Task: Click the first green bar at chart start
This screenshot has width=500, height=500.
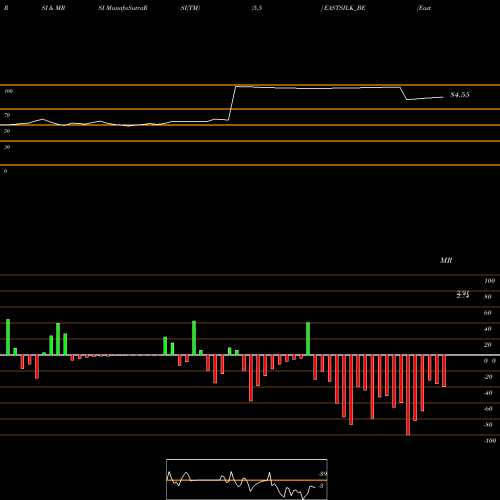Action: [x=8, y=337]
